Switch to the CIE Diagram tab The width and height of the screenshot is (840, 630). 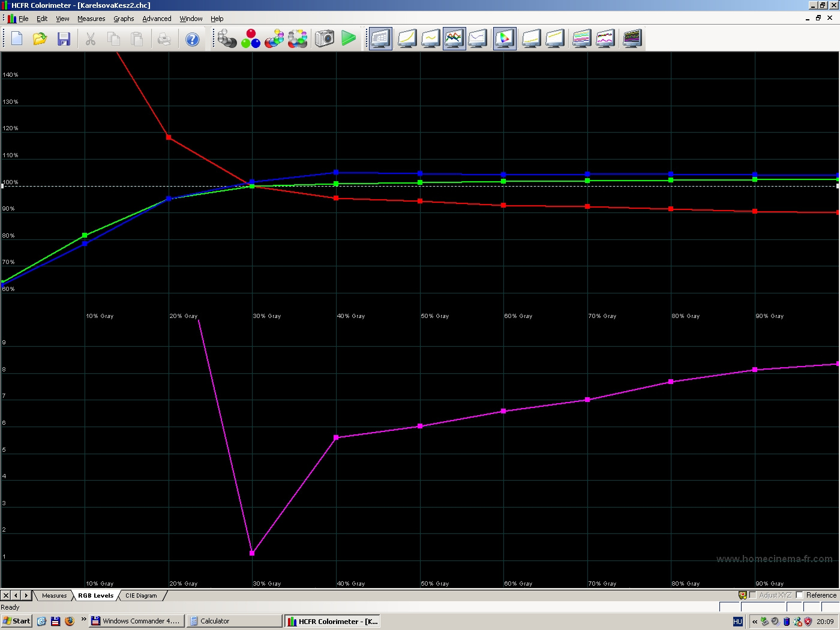point(141,596)
